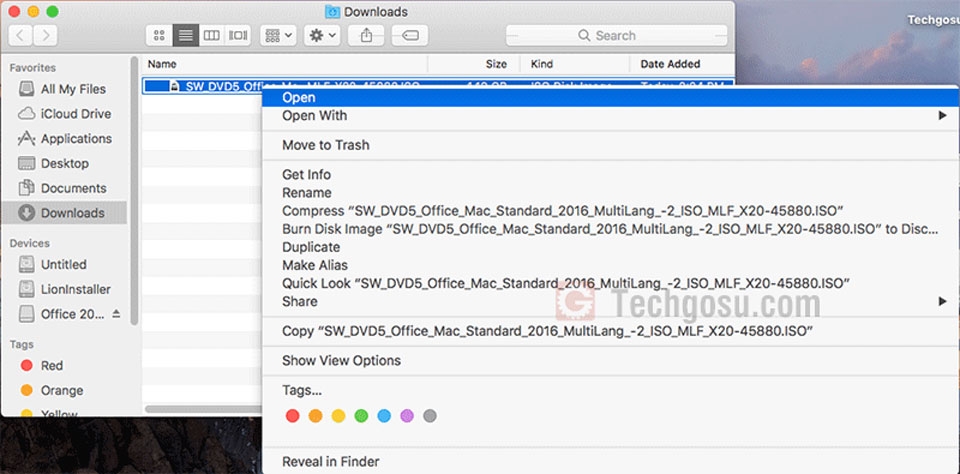Click the Share toolbar button
The image size is (960, 474).
coord(366,35)
